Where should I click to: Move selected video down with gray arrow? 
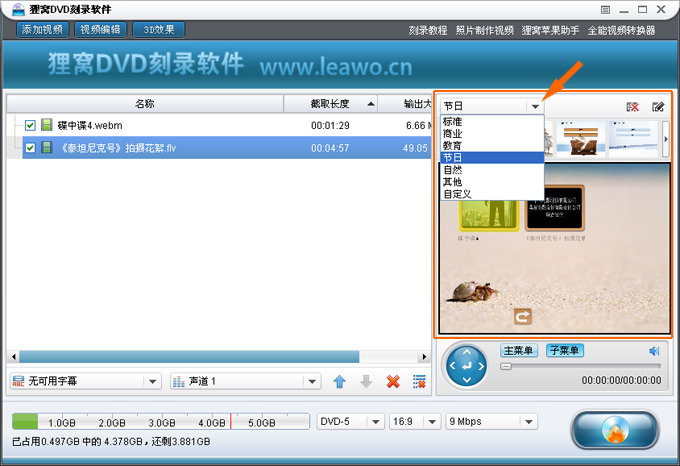pos(366,381)
